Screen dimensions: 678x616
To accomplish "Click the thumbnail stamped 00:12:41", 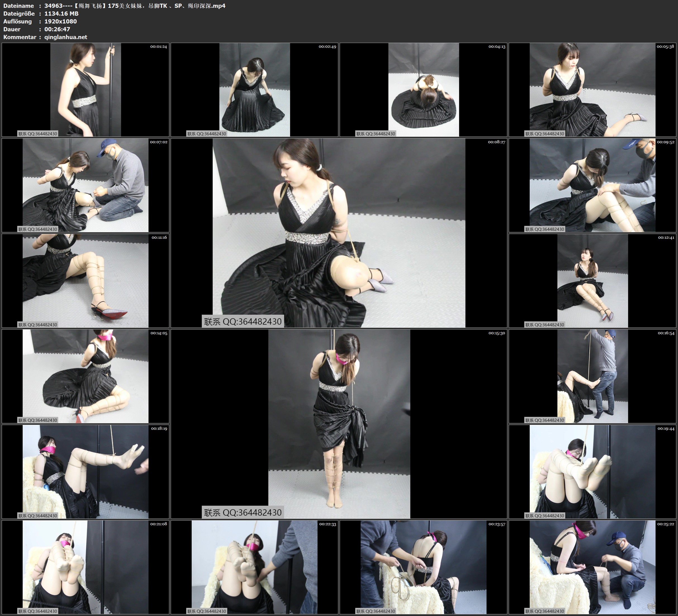I will 592,280.
